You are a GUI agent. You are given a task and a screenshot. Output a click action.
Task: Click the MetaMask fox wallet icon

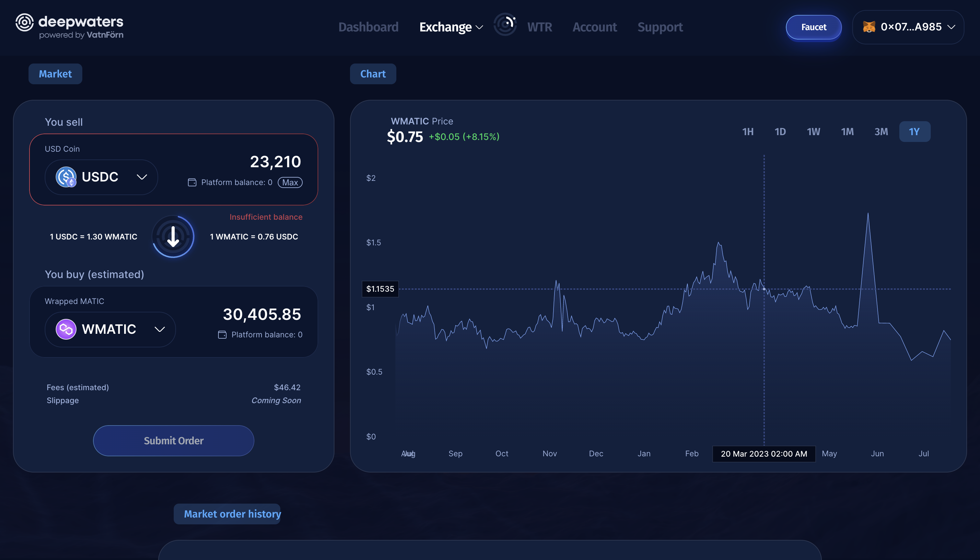click(x=869, y=27)
